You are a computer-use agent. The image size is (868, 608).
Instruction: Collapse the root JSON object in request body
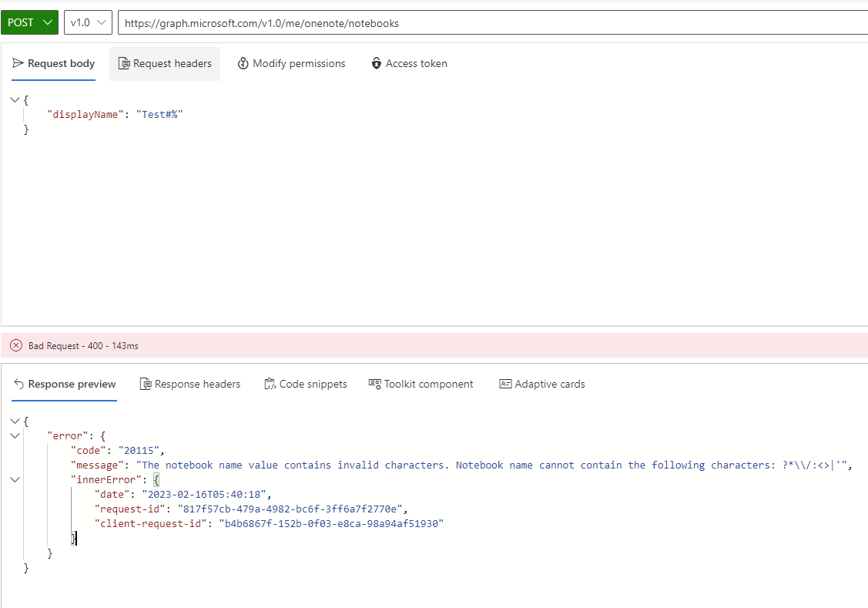pyautogui.click(x=14, y=99)
